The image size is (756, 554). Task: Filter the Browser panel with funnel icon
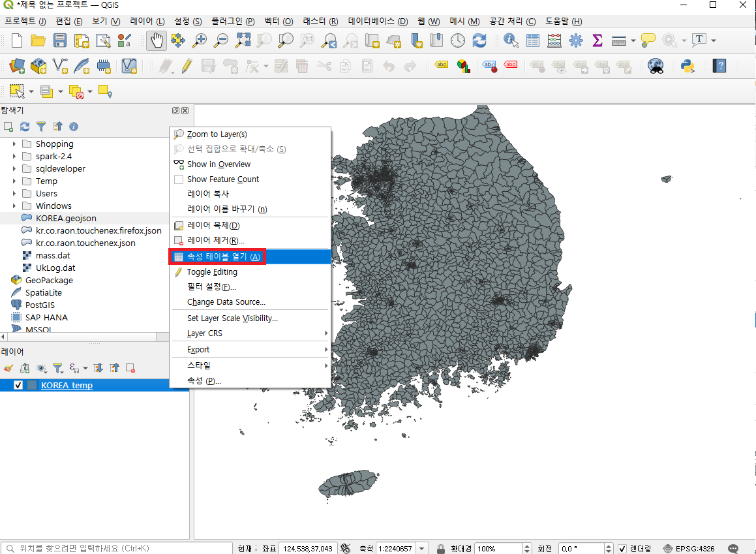pyautogui.click(x=41, y=127)
